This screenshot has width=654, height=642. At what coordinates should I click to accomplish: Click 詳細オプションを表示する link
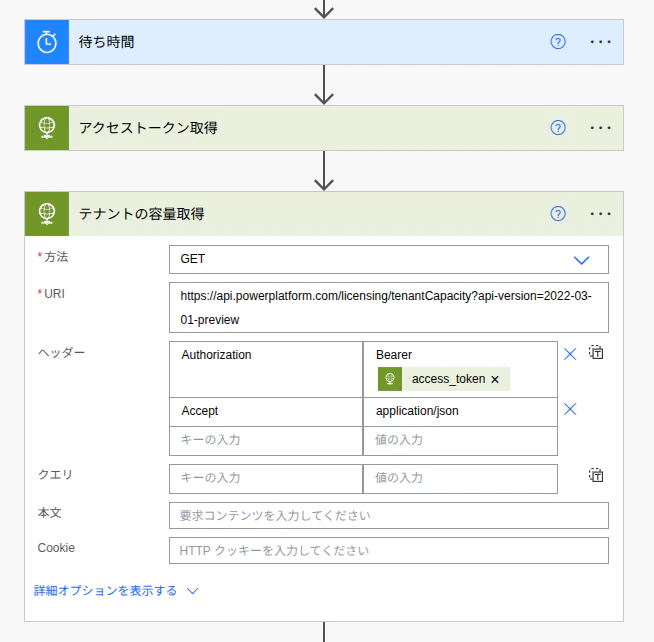(105, 591)
